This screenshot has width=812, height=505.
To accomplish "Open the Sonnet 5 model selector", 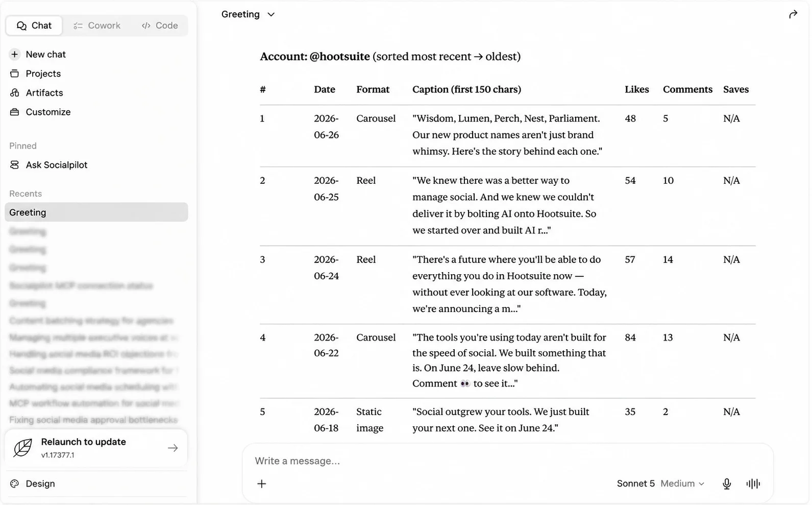I will point(635,484).
